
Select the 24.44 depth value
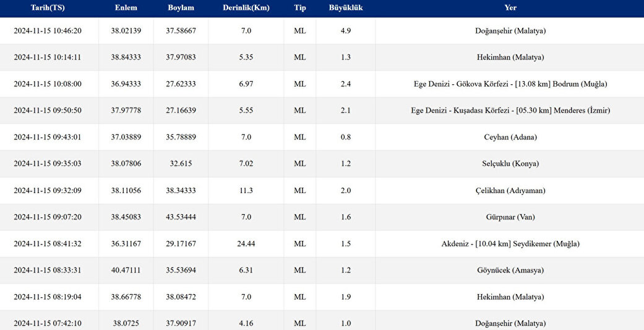(x=246, y=244)
